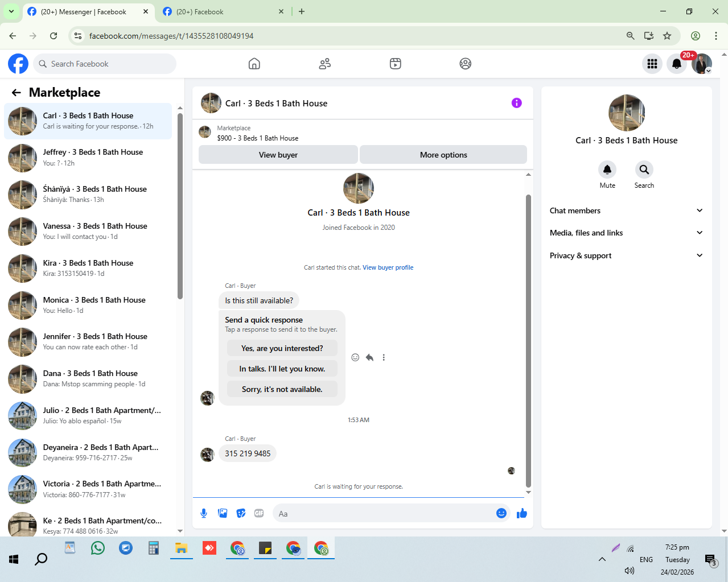This screenshot has height=582, width=728.
Task: Open the Windows Start menu
Action: pos(14,559)
